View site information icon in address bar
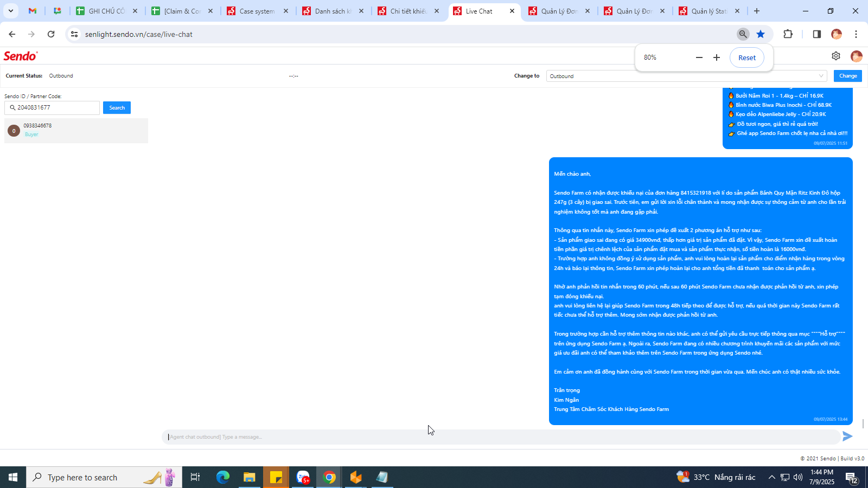 click(74, 34)
